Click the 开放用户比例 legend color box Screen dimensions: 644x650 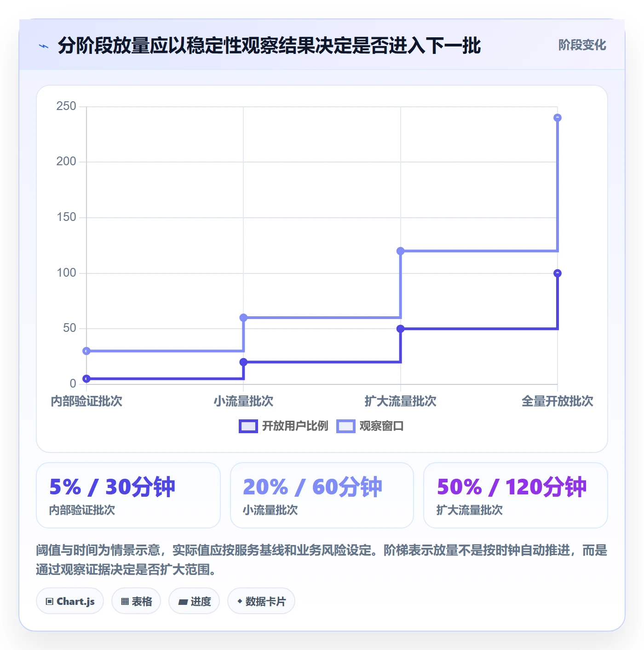point(248,426)
